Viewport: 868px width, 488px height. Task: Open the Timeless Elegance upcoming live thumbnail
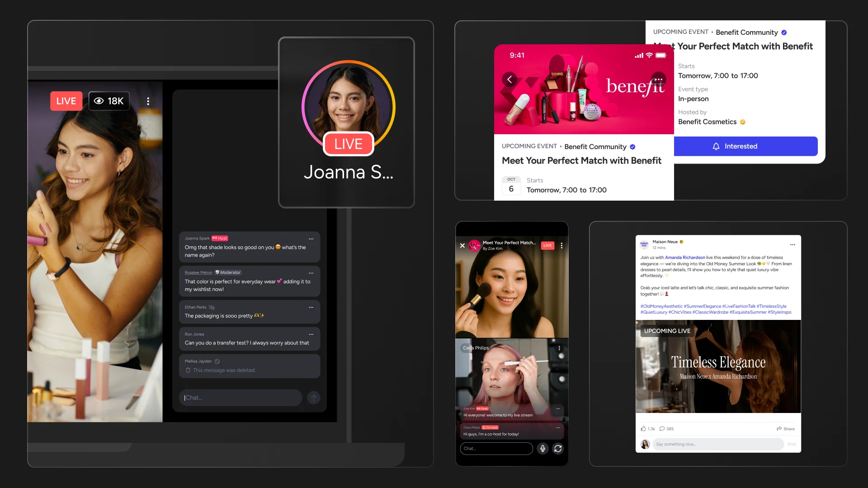click(718, 366)
